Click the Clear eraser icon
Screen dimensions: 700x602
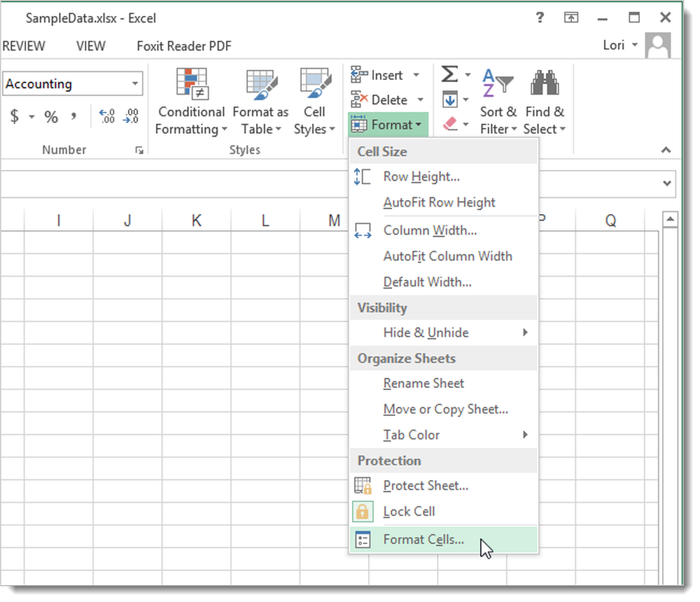tap(450, 124)
